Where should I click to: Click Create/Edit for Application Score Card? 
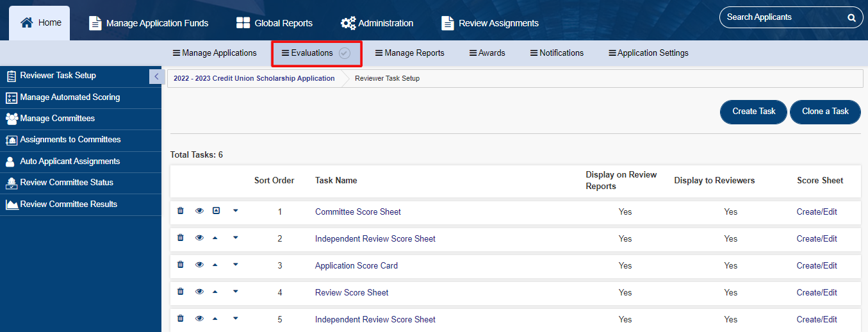[817, 265]
